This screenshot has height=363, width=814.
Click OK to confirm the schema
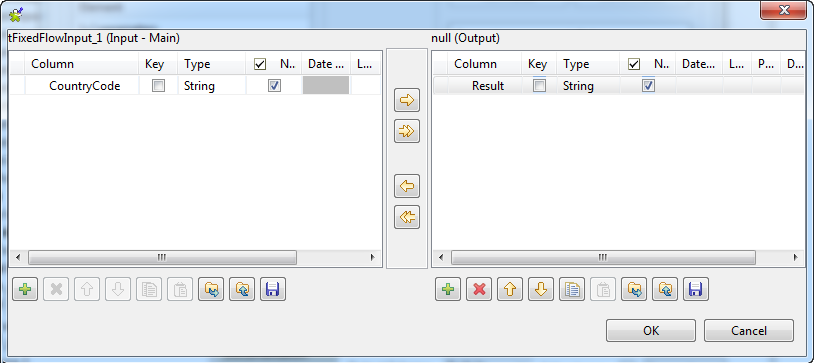(650, 331)
